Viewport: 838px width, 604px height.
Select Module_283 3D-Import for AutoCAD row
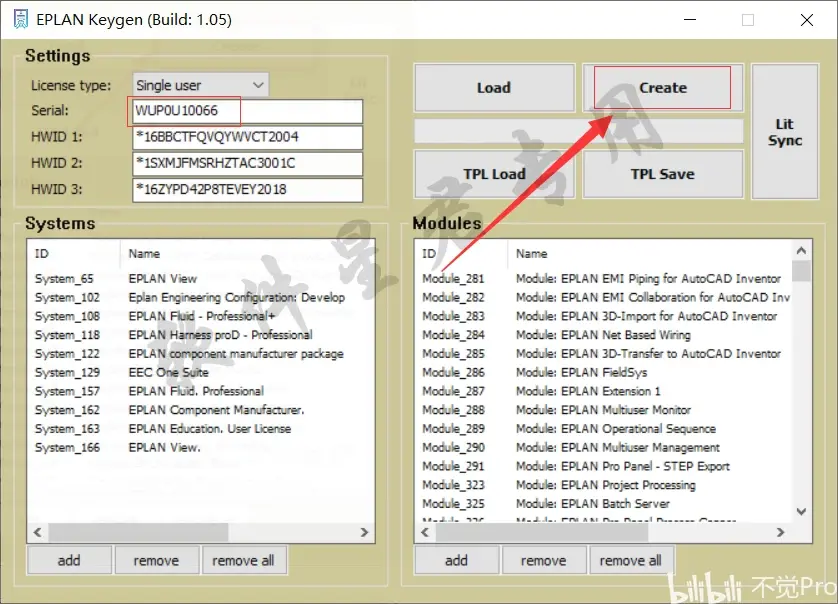coord(603,316)
